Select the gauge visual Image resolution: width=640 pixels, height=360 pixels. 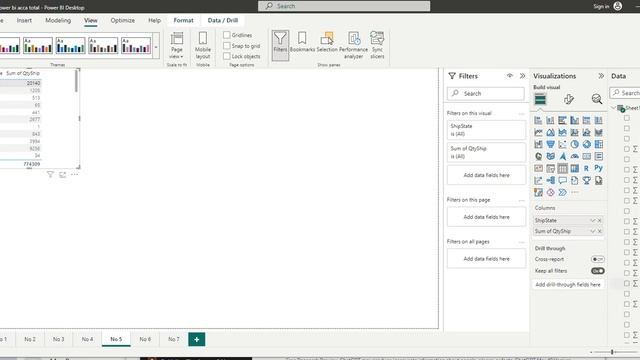pyautogui.click(x=574, y=156)
